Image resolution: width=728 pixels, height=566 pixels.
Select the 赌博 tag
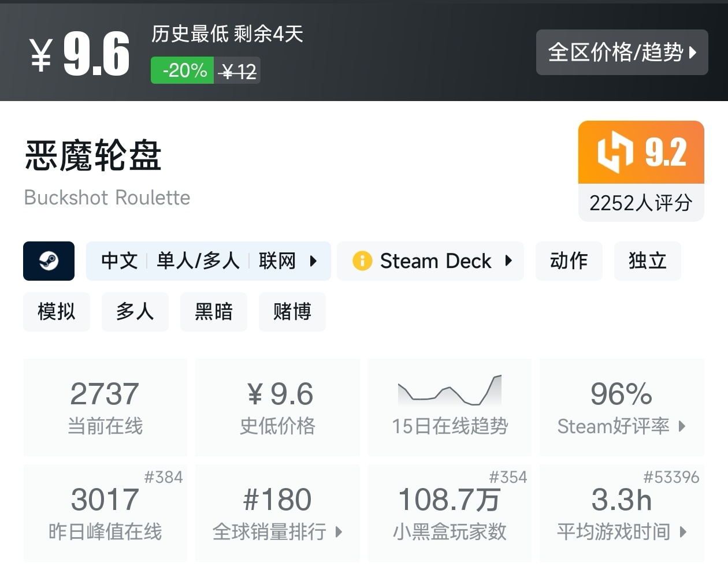[292, 312]
